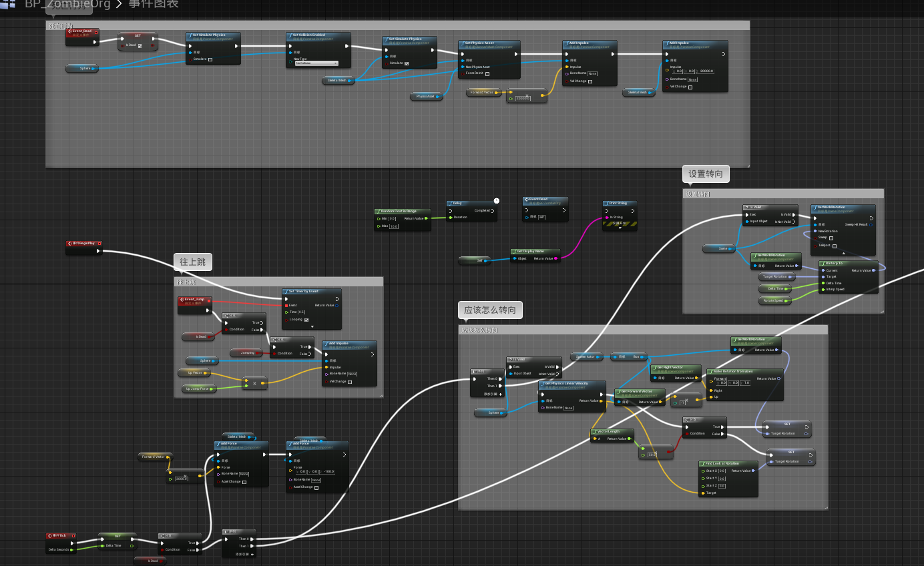Image resolution: width=924 pixels, height=566 pixels.
Task: Click the Set Collision Enabled function icon
Action: (290, 35)
